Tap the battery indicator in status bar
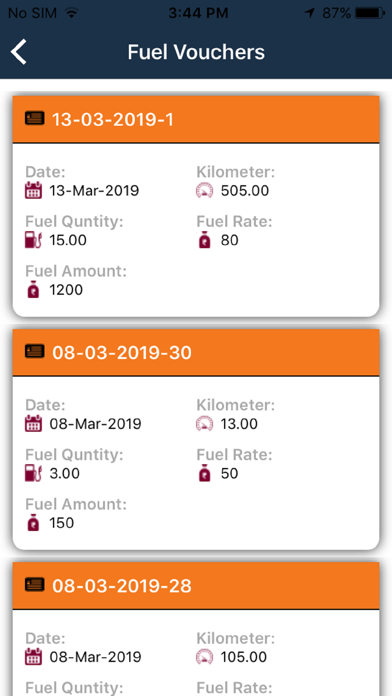Viewport: 392px width, 696px height. pos(370,13)
